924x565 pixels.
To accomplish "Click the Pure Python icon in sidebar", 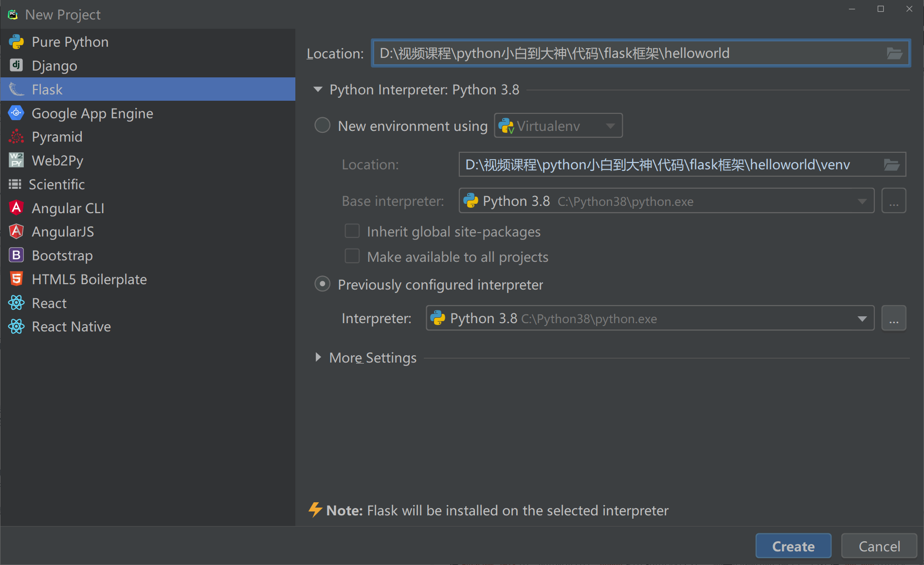I will point(16,42).
